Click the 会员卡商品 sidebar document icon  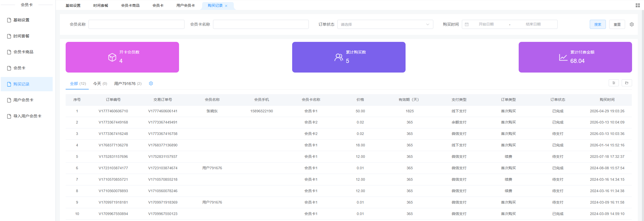click(9, 52)
